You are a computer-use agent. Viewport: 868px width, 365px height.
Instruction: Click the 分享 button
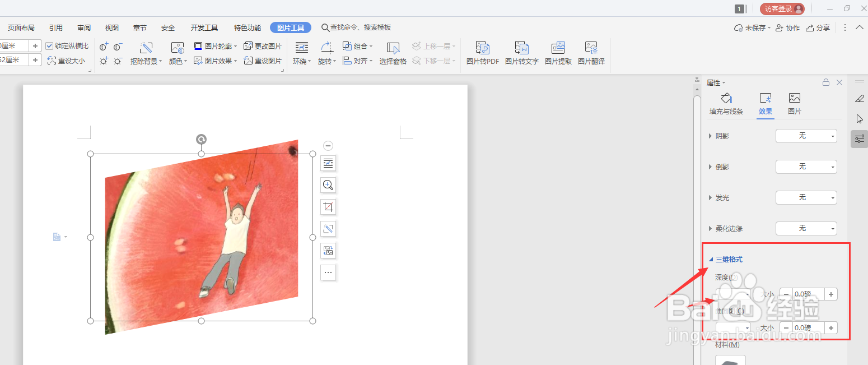click(818, 27)
